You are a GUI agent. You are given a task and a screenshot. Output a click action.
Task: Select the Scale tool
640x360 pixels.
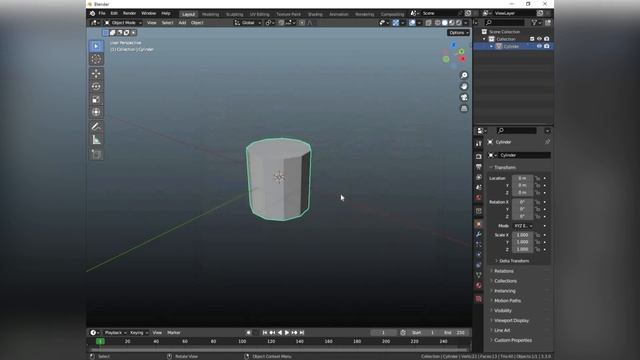click(96, 100)
